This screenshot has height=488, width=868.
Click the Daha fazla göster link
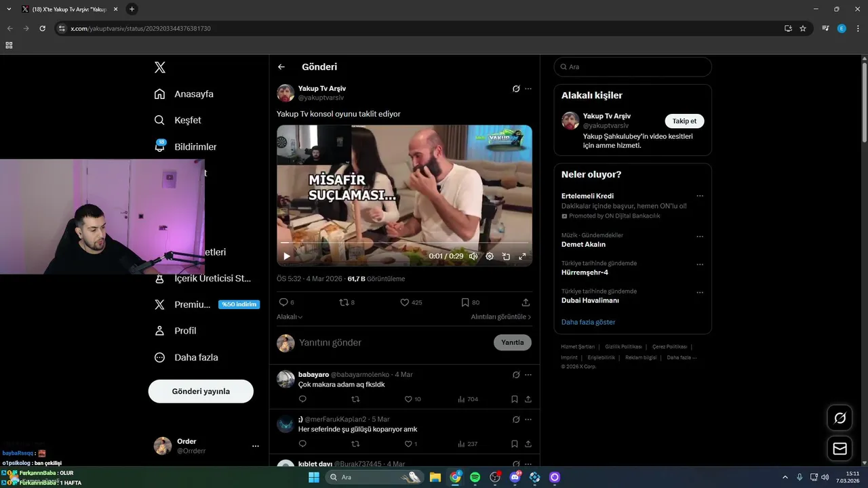tap(588, 322)
